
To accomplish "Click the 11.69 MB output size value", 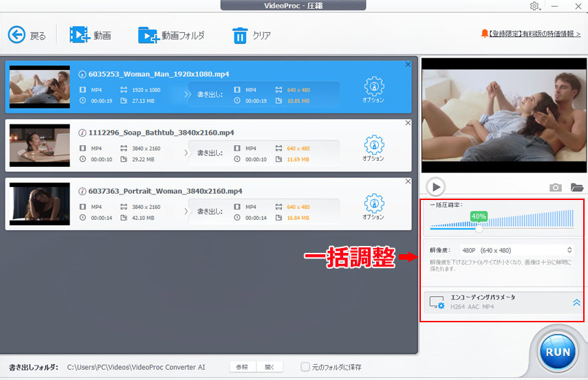I will (298, 159).
